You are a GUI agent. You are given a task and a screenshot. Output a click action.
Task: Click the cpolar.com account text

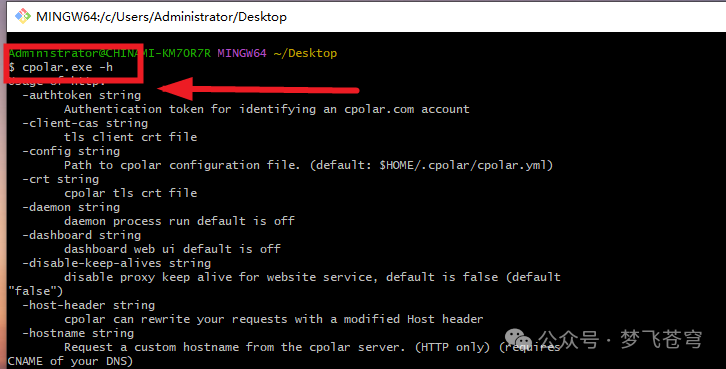click(407, 109)
